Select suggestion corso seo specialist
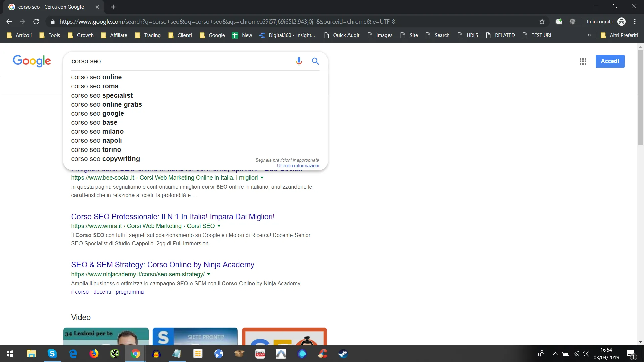 (x=195, y=95)
